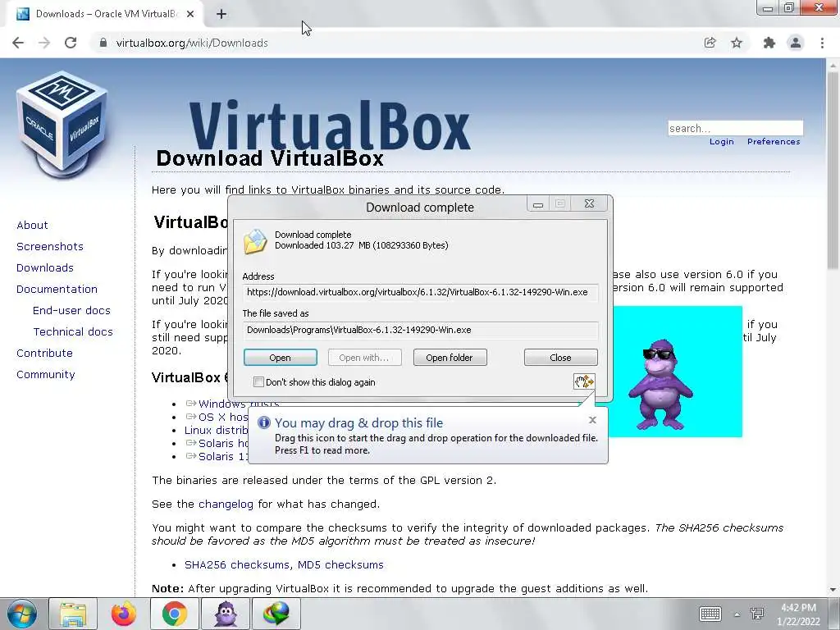The height and width of the screenshot is (630, 840).
Task: Bookmark this page with the star icon
Action: [x=737, y=43]
